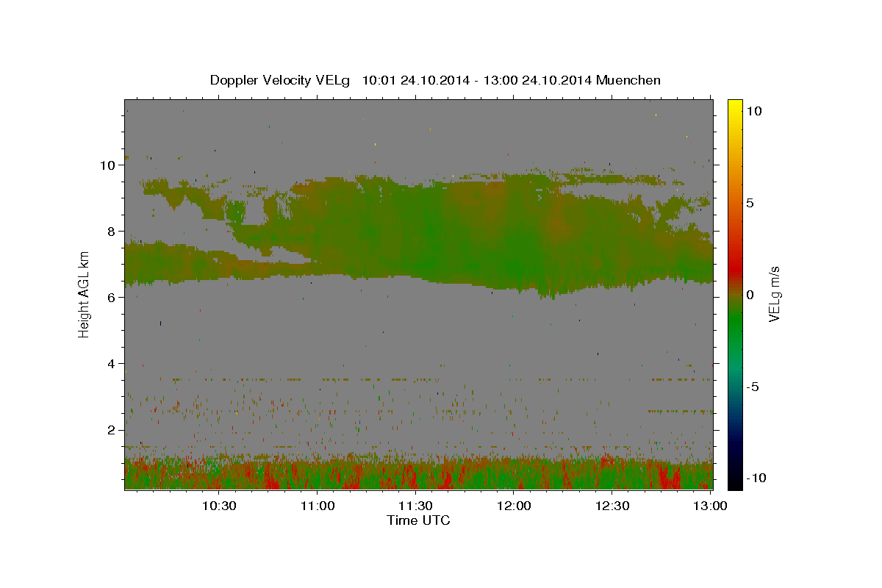The height and width of the screenshot is (588, 882).
Task: Click the "Time UTC" axis label
Action: pyautogui.click(x=418, y=521)
